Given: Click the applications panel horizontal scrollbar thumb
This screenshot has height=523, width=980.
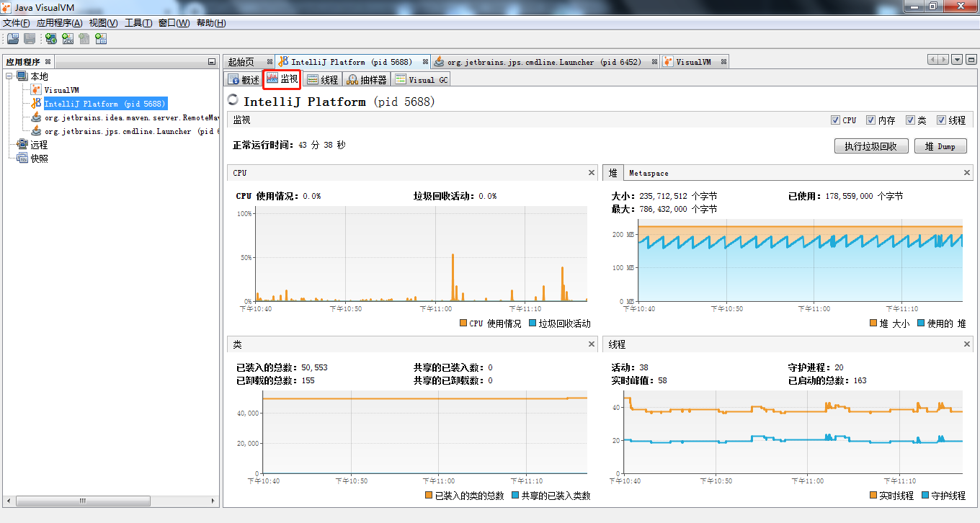Looking at the screenshot, I should (82, 501).
